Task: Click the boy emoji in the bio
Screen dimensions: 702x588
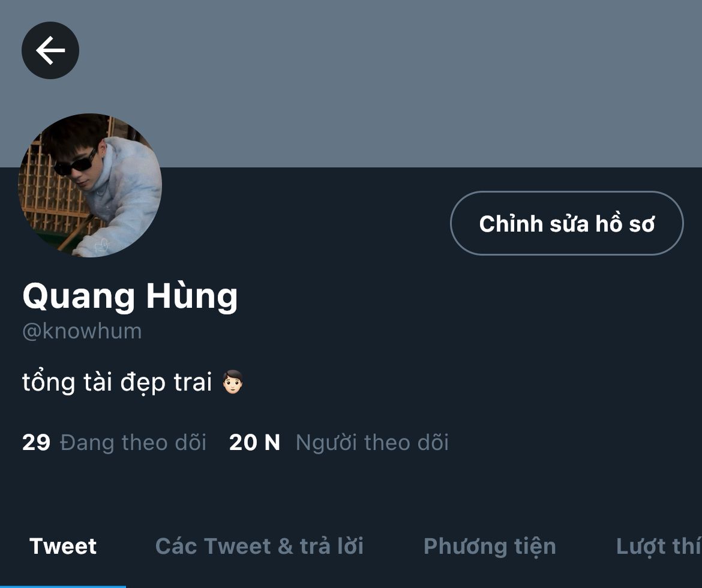Action: coord(233,382)
